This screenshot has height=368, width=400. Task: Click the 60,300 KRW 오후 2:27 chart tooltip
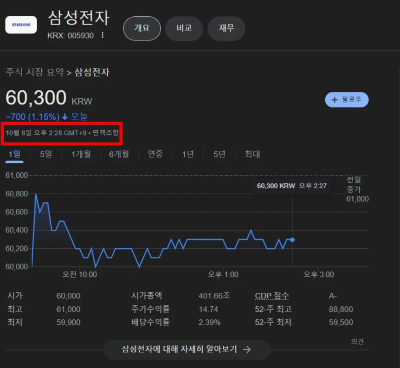292,186
